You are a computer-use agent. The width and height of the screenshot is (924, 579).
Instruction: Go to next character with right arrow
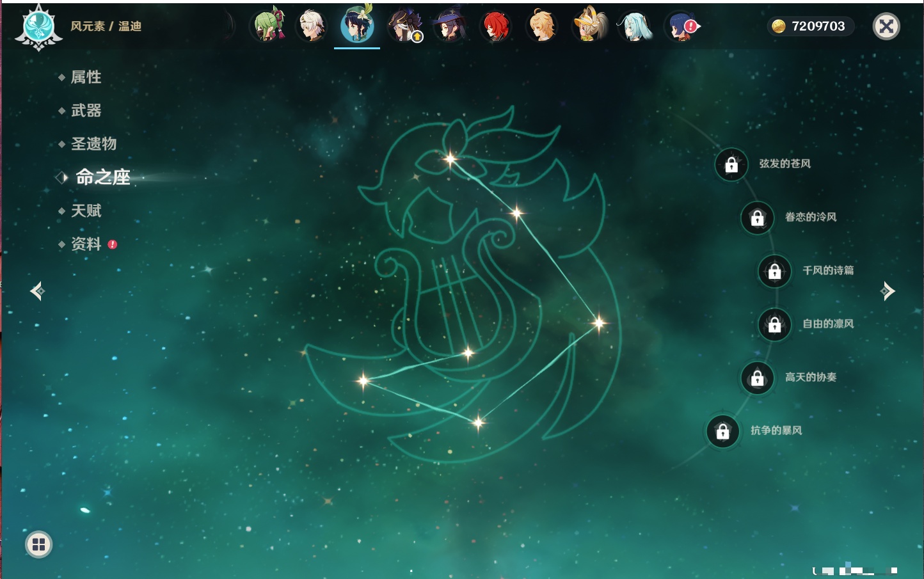[x=888, y=291]
